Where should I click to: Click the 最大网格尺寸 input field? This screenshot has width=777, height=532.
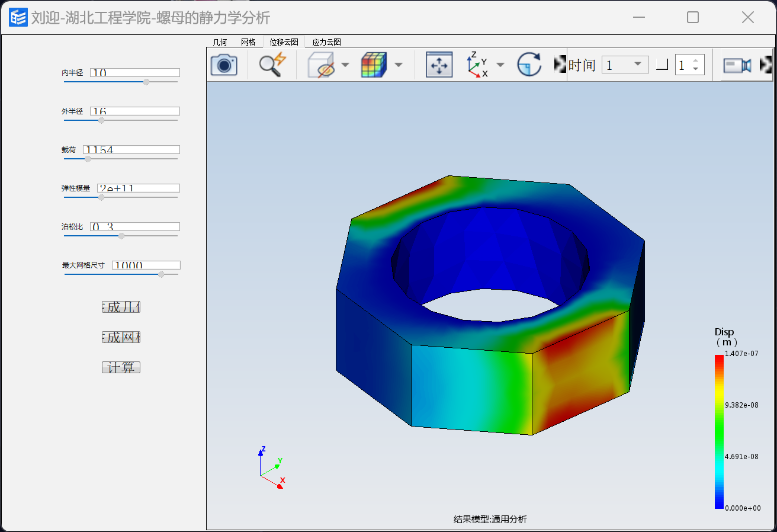tap(146, 265)
